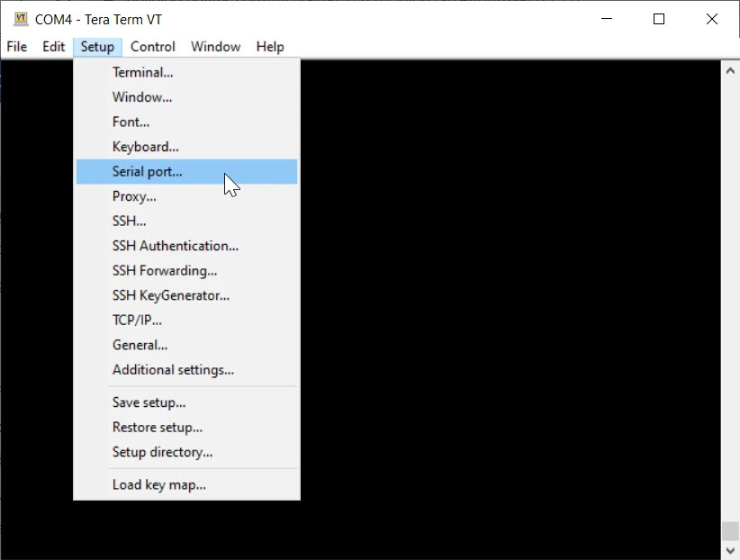Choose SSH Forwarding... option
740x560 pixels.
click(164, 270)
